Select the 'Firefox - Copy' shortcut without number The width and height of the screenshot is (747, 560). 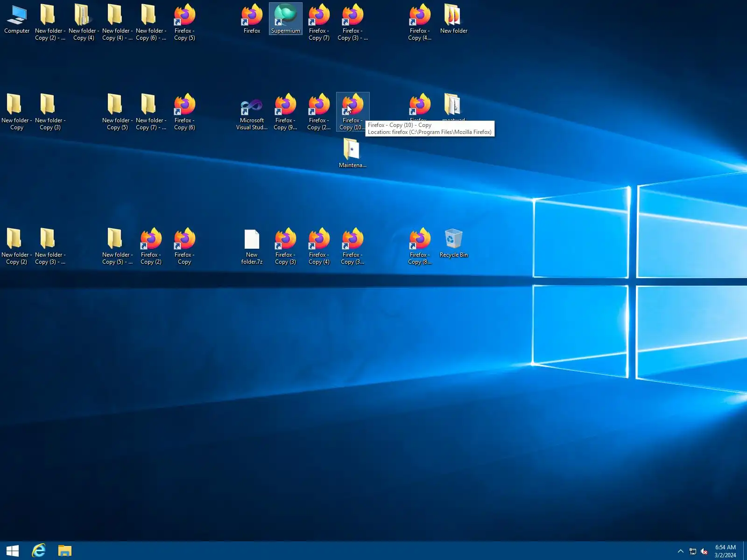[184, 246]
